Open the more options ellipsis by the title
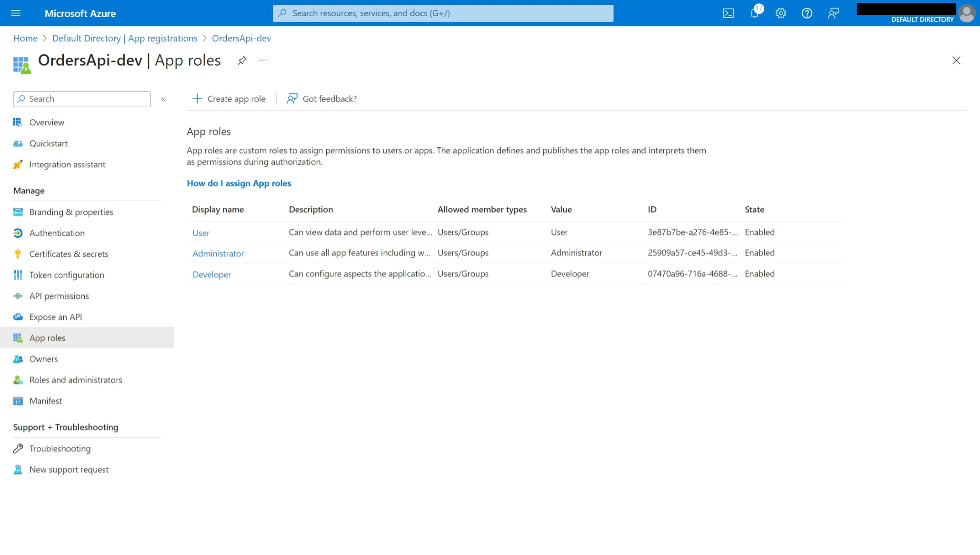Viewport: 980px width, 555px height. tap(263, 61)
